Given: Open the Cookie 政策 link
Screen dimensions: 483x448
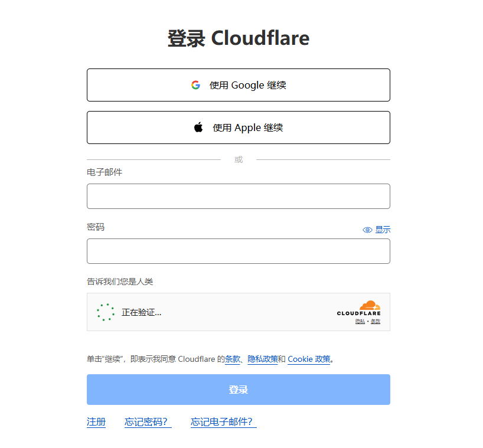Looking at the screenshot, I should (308, 359).
